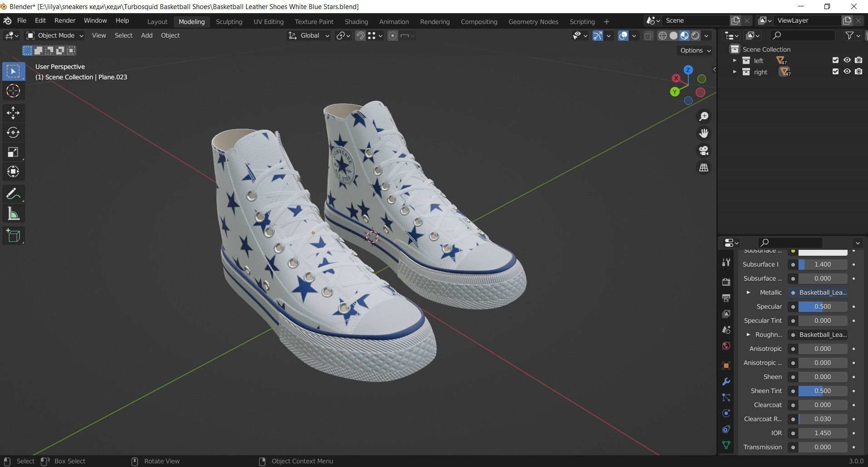
Task: Open the View Layer properties tab
Action: click(726, 314)
